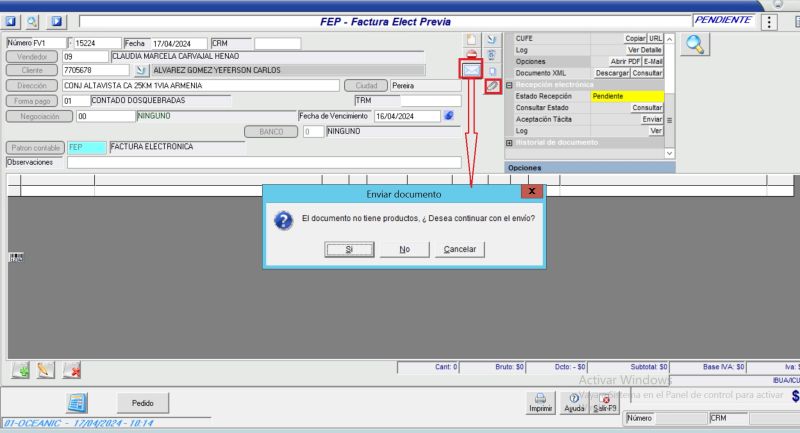Click the Pedido button
This screenshot has height=433, width=800.
point(142,403)
